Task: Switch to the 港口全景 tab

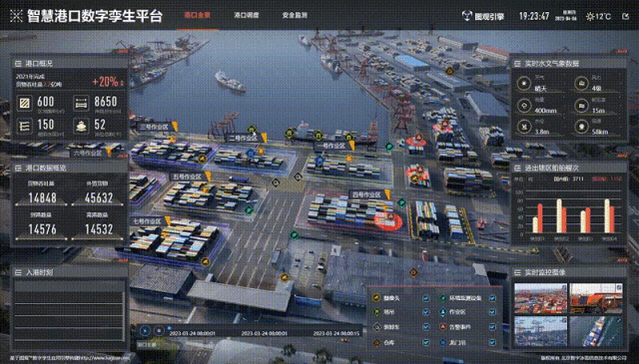Action: coord(198,16)
